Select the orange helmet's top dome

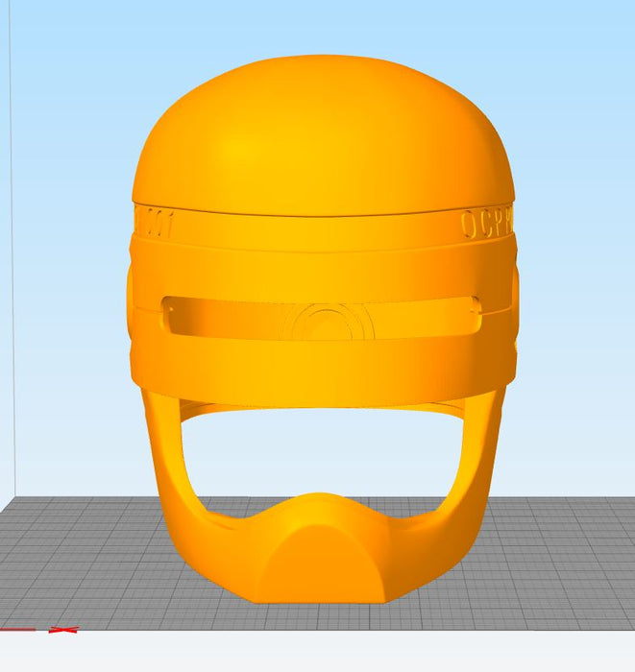[x=322, y=134]
